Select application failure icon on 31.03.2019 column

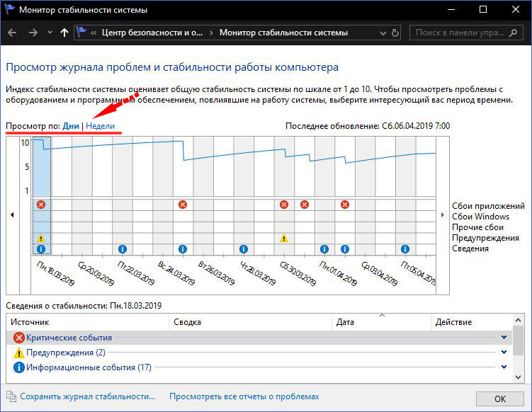pyautogui.click(x=305, y=205)
